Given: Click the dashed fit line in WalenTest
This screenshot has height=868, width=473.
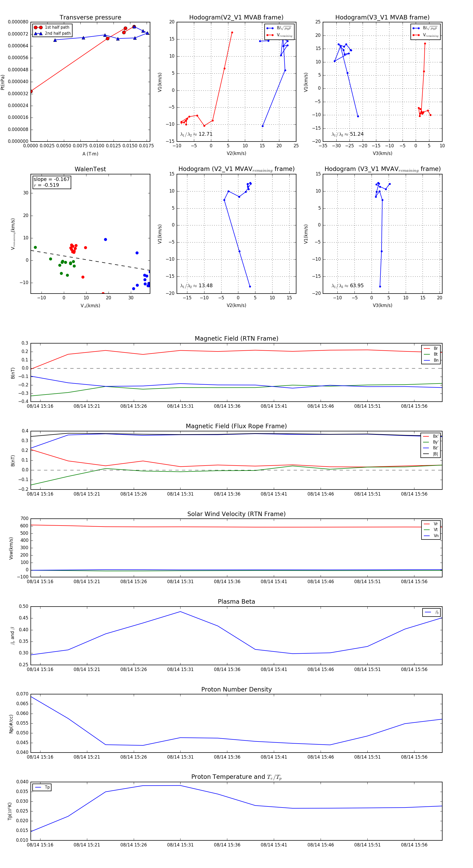Looking at the screenshot, I should coord(90,260).
